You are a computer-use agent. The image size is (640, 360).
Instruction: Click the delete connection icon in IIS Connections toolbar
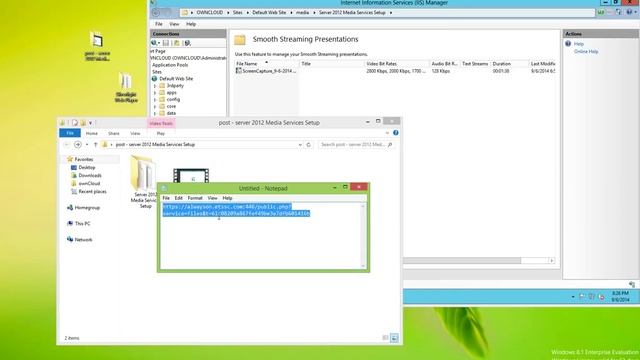pos(187,43)
